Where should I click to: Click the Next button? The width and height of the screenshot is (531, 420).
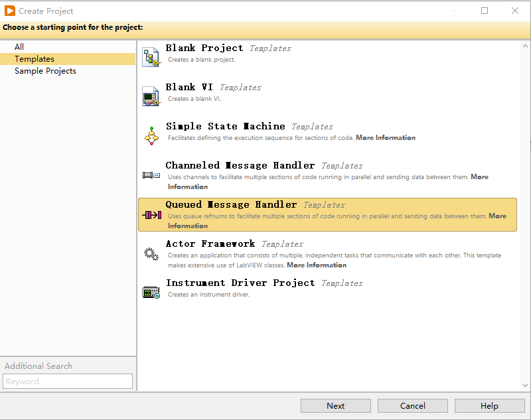[336, 405]
